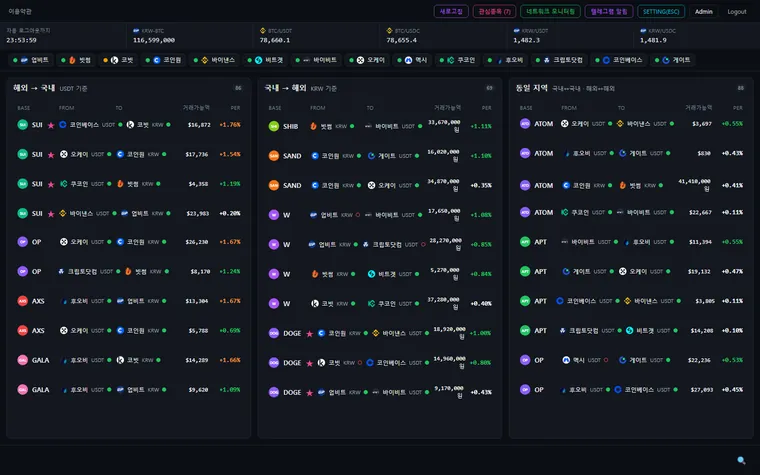Click PER column header in 해외→국내 panel
Image resolution: width=760 pixels, height=475 pixels.
236,108
